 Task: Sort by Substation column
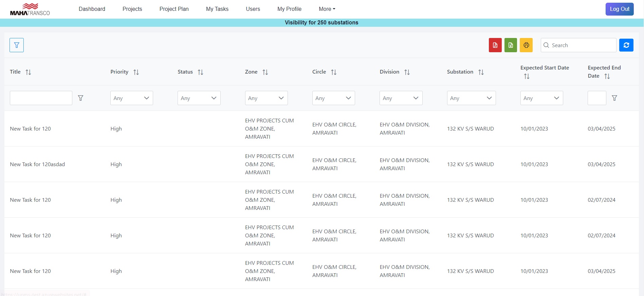[x=481, y=72]
